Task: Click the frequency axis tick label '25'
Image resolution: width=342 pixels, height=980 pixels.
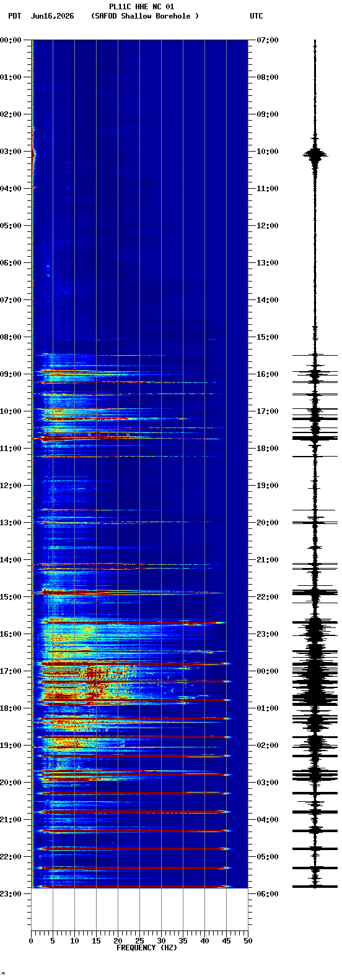Action: coord(139,941)
